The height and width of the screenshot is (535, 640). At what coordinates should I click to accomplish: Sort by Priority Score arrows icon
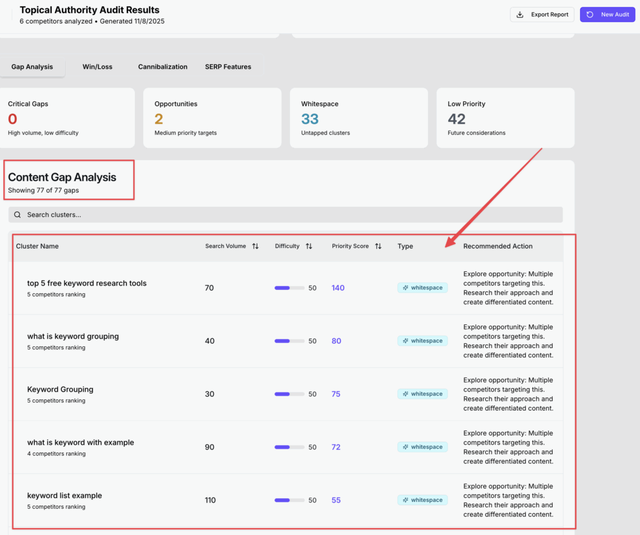click(378, 246)
